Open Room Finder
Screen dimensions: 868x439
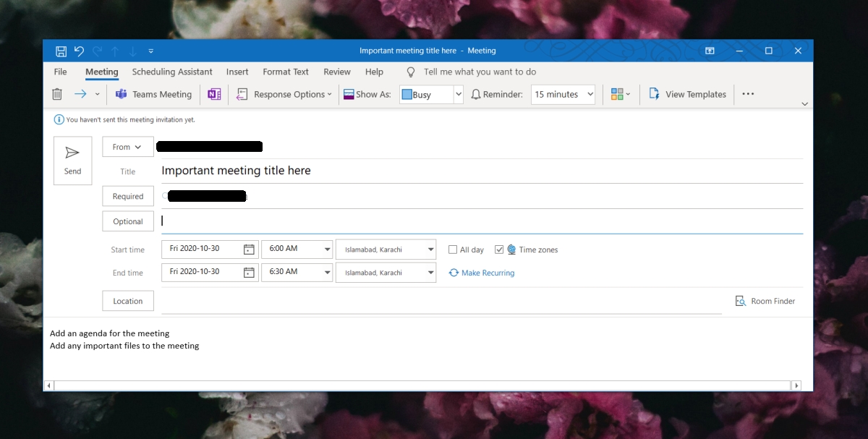point(765,301)
